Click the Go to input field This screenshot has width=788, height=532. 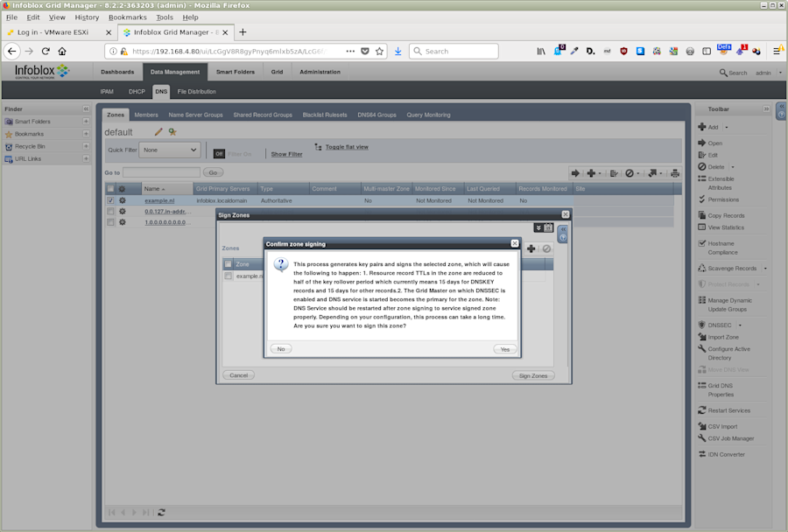pyautogui.click(x=161, y=172)
